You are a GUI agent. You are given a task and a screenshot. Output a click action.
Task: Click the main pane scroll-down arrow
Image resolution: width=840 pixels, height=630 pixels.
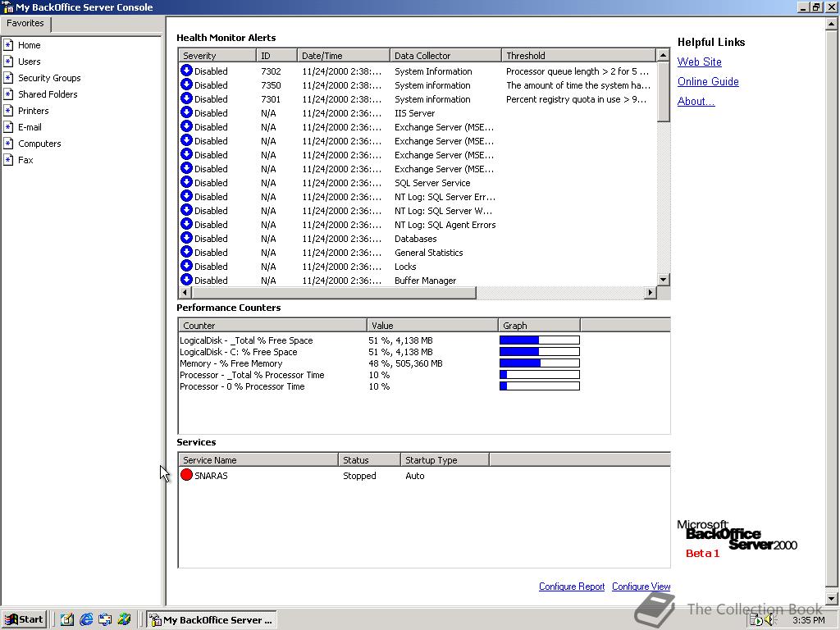(832, 599)
